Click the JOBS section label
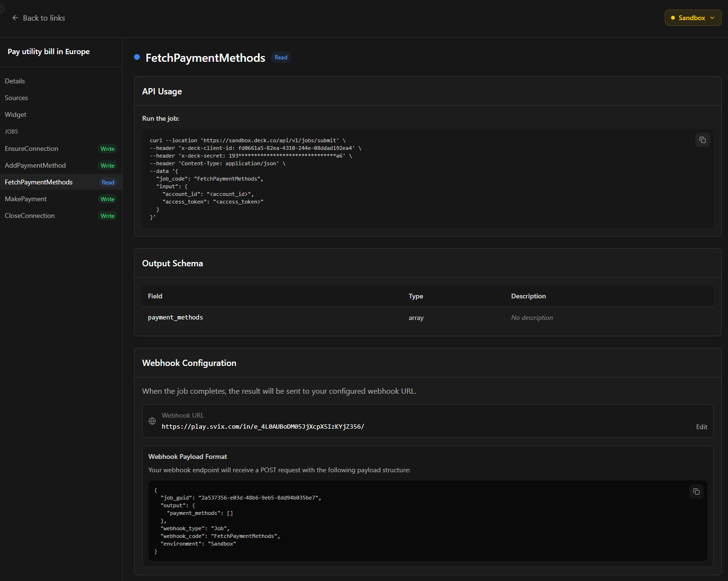The width and height of the screenshot is (728, 581). pos(11,131)
